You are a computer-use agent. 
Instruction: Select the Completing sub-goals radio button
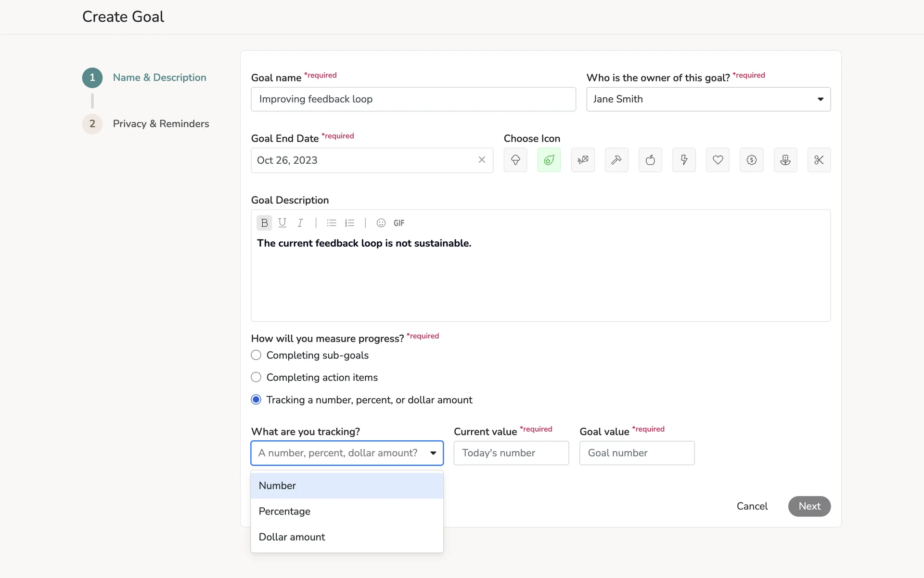256,355
